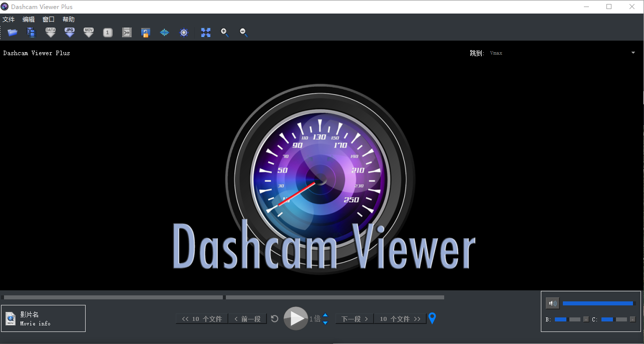The height and width of the screenshot is (344, 644).
Task: Click the MOV export toolbar icon
Action: coord(89,33)
